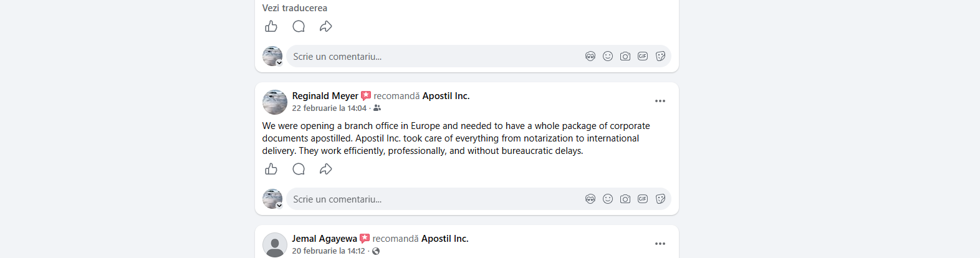Click comment icon on Reginald Meyer's post
The image size is (980, 258).
coord(299,169)
